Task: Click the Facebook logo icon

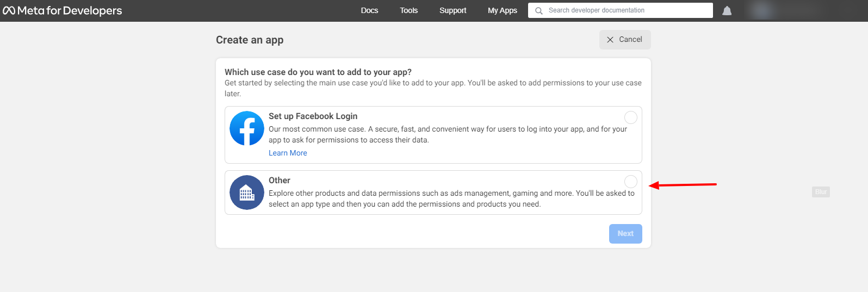Action: 247,128
